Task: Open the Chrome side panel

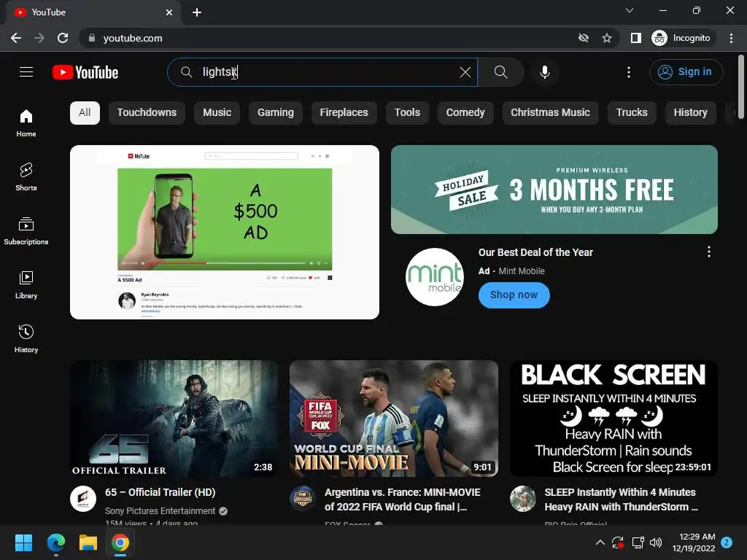Action: 635,38
